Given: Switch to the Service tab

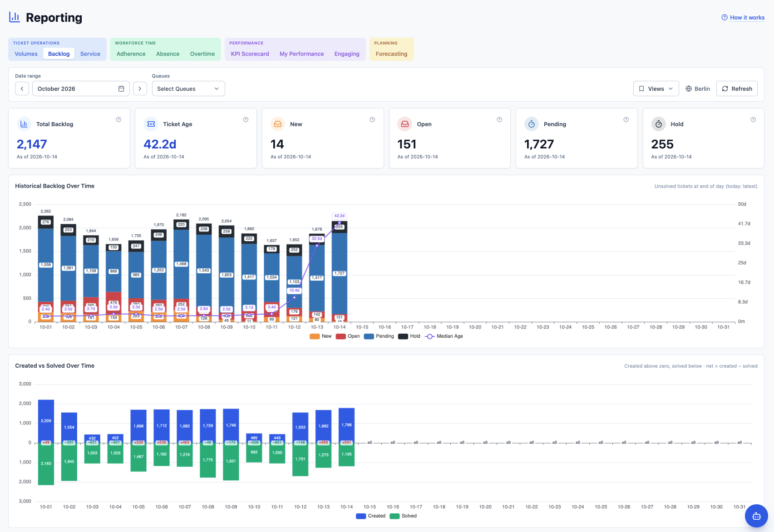Looking at the screenshot, I should pyautogui.click(x=90, y=54).
